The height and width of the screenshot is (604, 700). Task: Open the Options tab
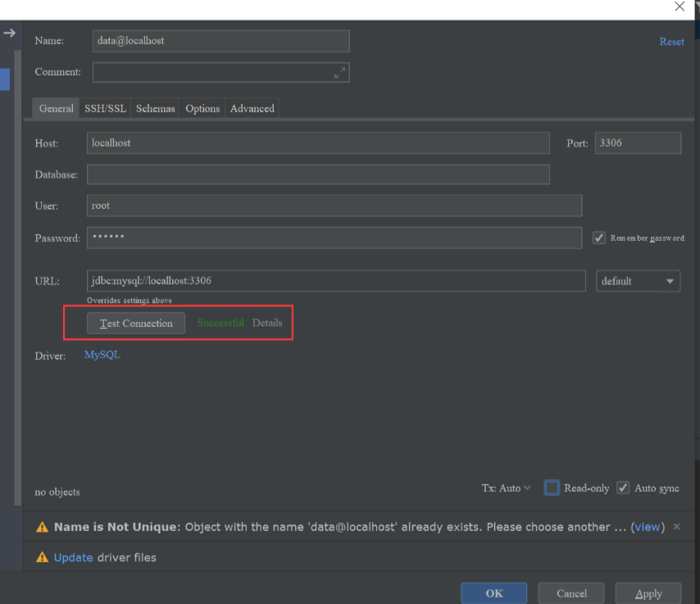click(202, 108)
